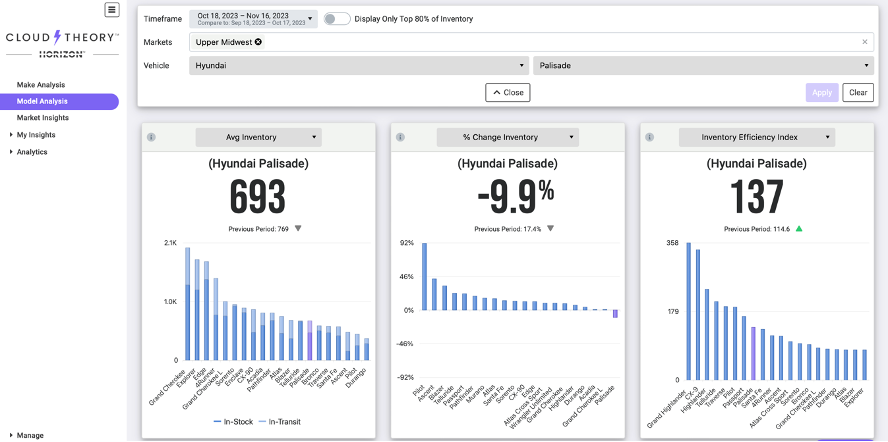Click the Vehicle label
888x442 pixels.
click(x=156, y=65)
